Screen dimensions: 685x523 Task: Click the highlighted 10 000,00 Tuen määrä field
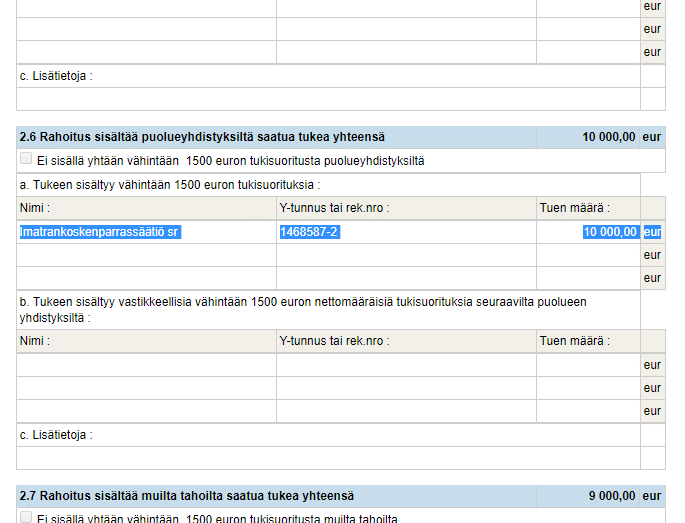pos(588,232)
